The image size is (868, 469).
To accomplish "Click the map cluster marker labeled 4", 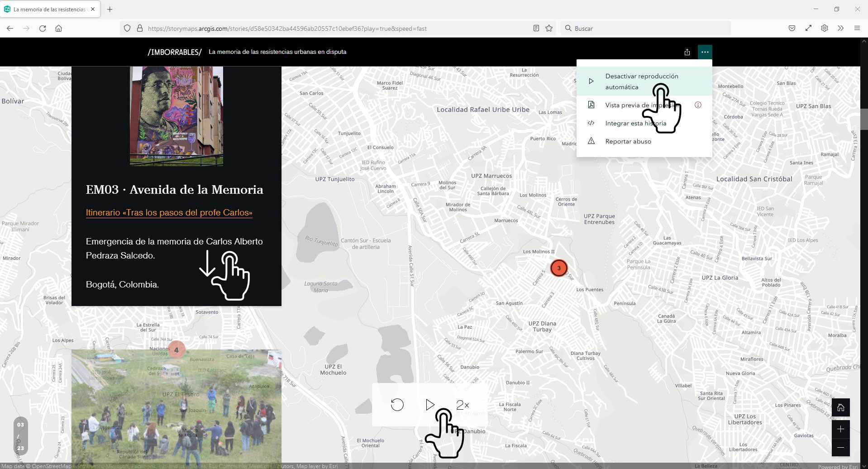I will (176, 349).
